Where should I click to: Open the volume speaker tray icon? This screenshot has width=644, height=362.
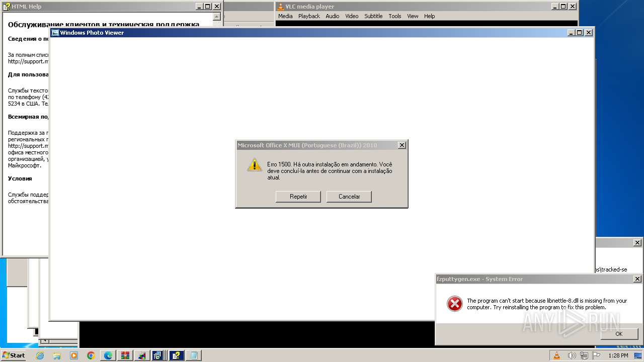click(x=572, y=355)
